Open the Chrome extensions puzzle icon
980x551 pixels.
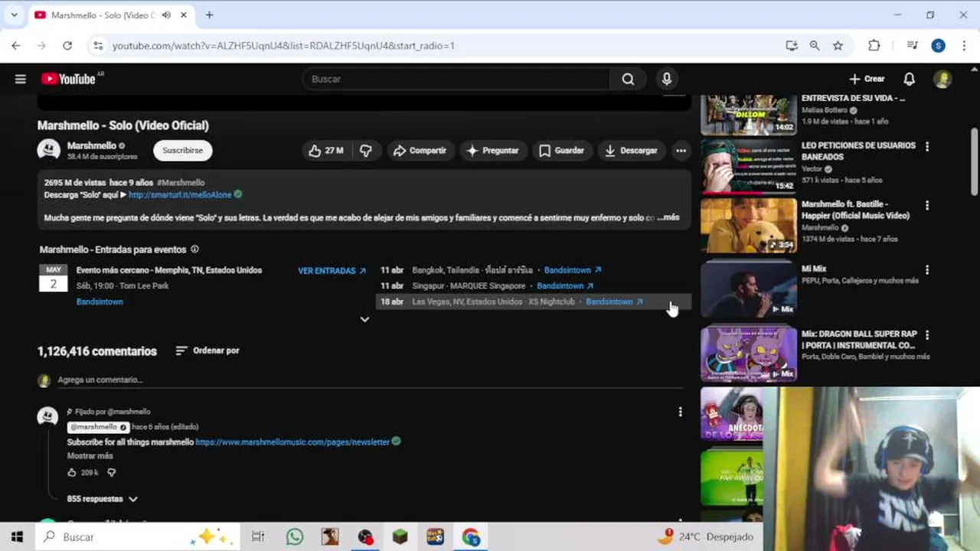[874, 46]
